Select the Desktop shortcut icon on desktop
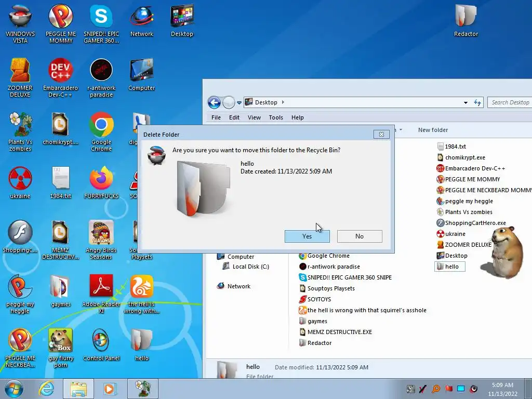This screenshot has height=399, width=532. (x=182, y=21)
